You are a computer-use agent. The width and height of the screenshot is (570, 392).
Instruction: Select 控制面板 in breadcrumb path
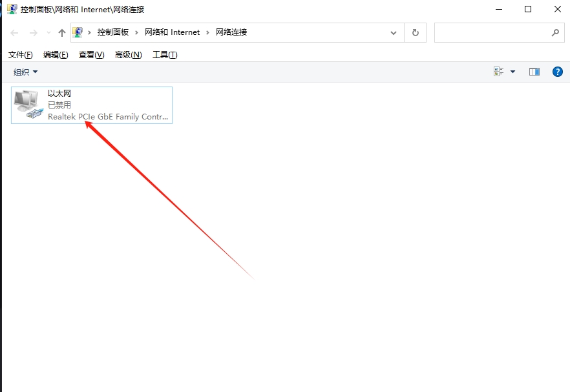tap(112, 32)
